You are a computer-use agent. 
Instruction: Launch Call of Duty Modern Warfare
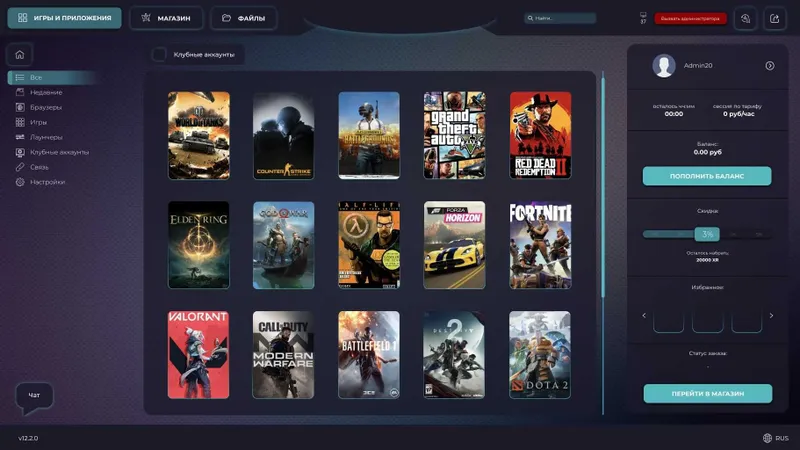(x=283, y=355)
